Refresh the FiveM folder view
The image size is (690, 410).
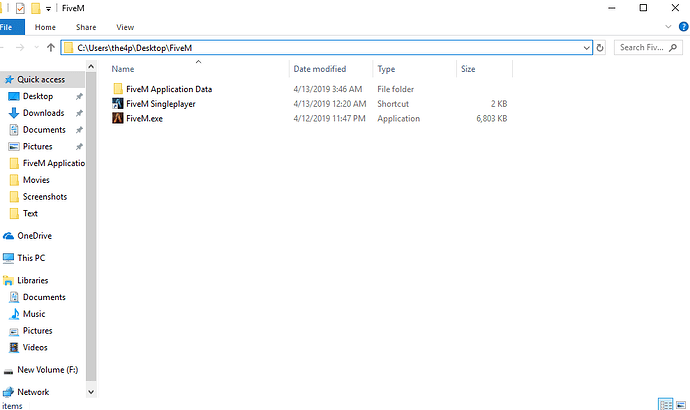(x=600, y=48)
